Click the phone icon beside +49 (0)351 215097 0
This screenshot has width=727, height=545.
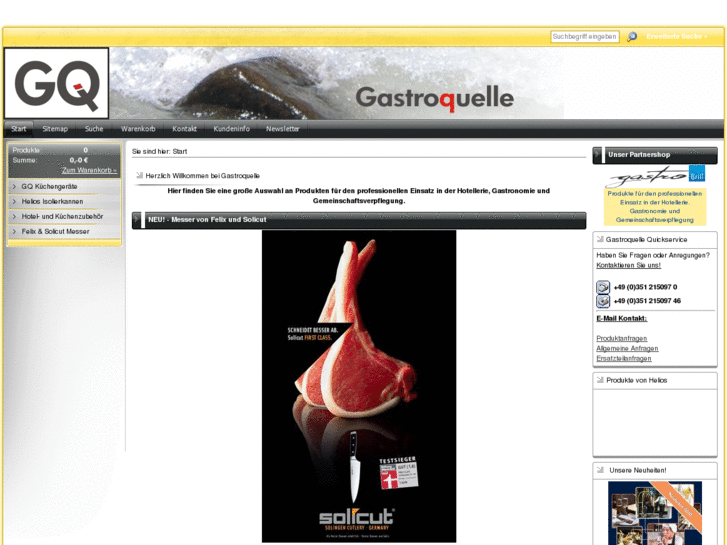point(603,287)
